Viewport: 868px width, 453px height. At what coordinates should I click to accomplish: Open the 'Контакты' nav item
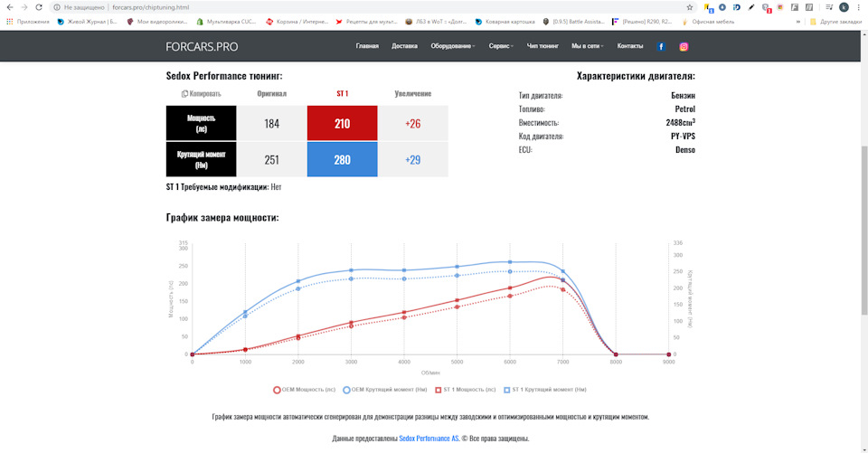pos(630,46)
